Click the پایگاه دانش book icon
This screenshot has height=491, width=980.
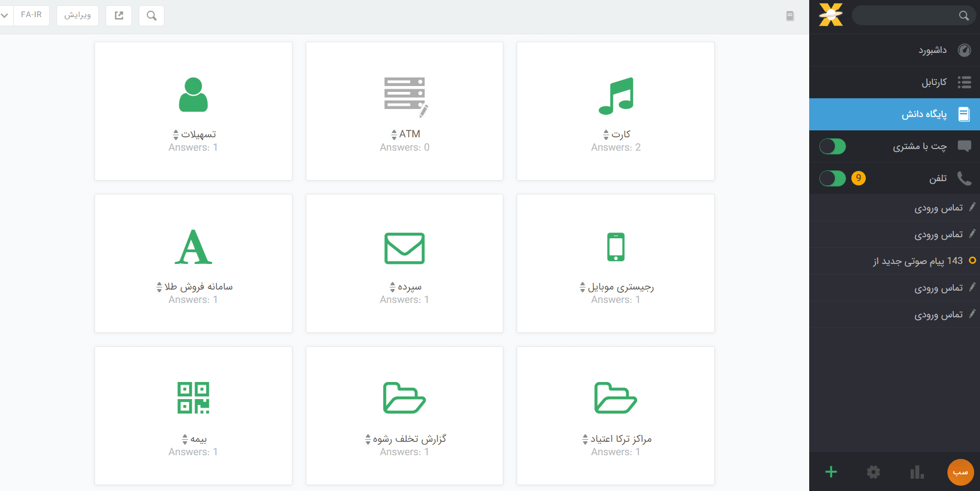click(965, 114)
